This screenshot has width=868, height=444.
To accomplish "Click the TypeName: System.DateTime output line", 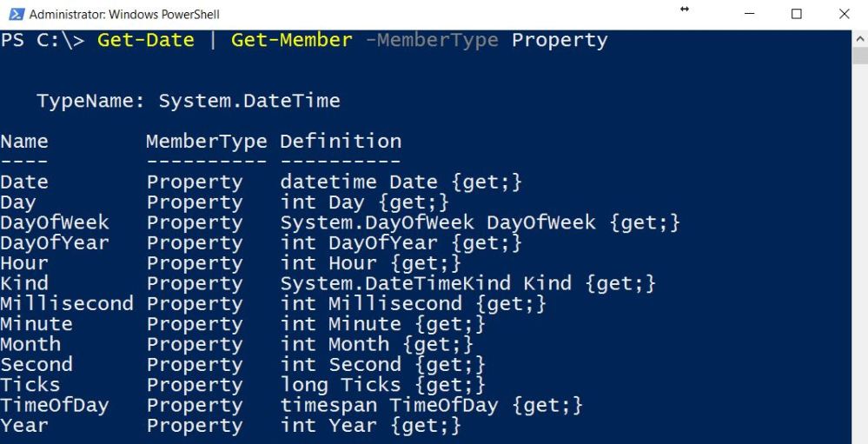I will click(188, 101).
